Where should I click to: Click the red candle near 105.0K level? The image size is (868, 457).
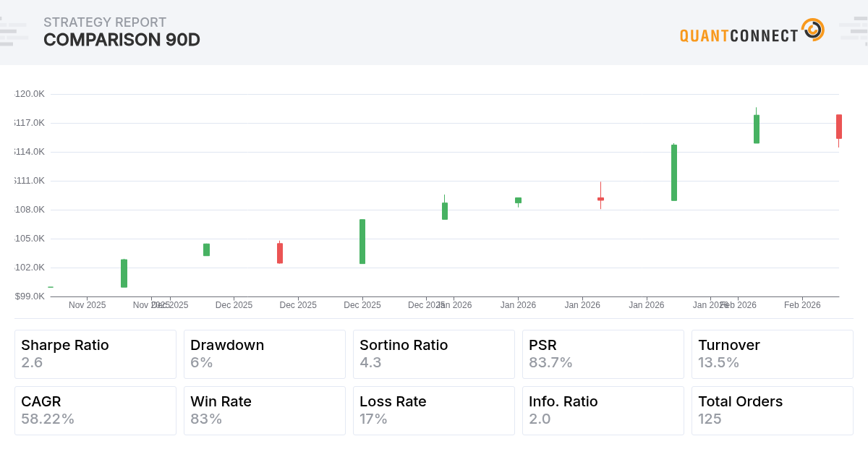280,252
